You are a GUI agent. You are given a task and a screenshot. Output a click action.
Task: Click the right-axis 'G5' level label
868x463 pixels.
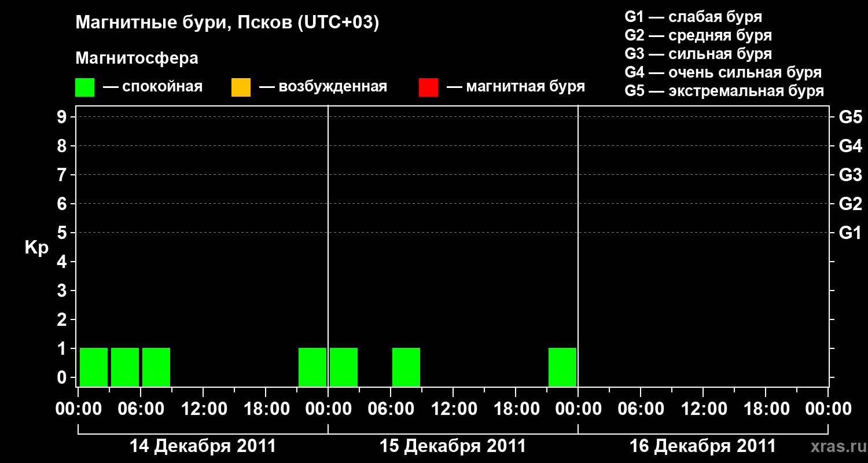click(850, 117)
